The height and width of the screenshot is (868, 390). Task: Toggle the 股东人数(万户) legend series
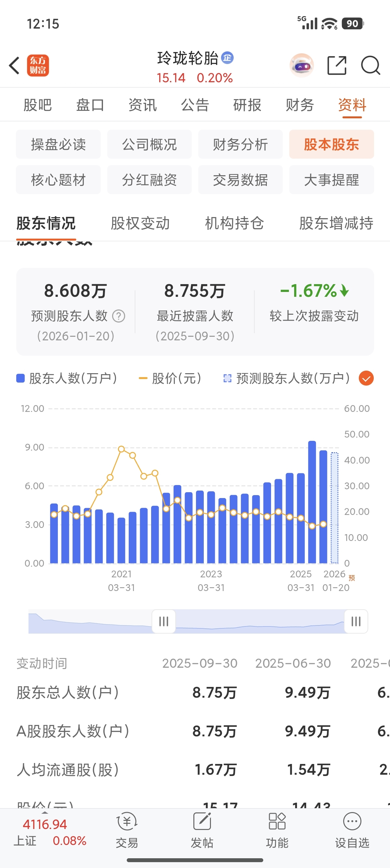tap(67, 378)
